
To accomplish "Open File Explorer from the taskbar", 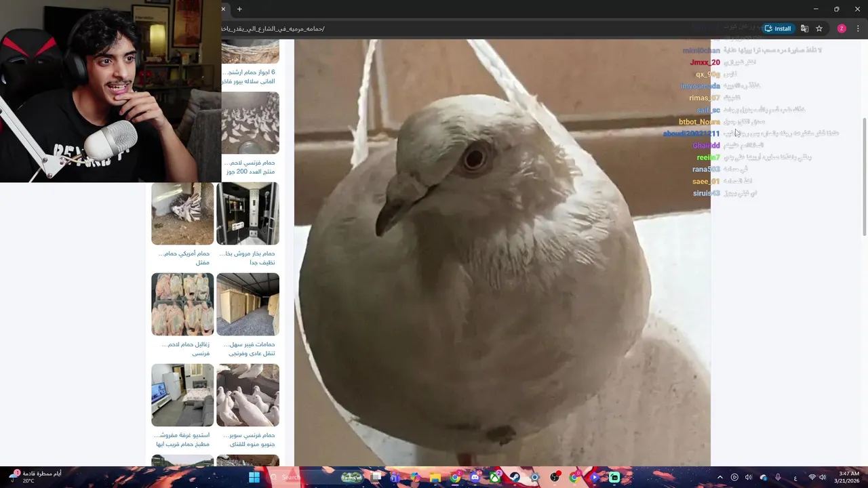I will point(435,477).
